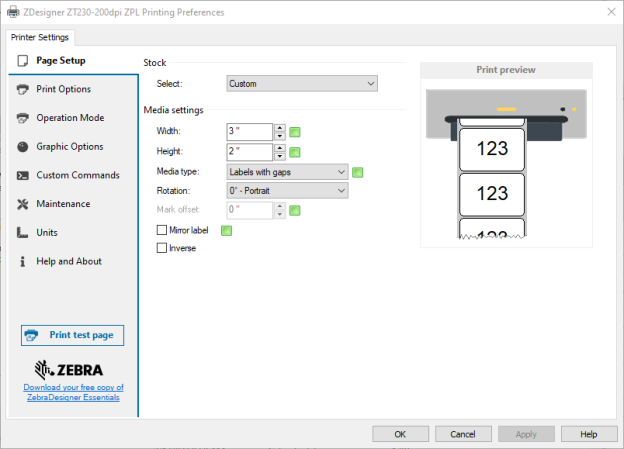Open the Media type dropdown
This screenshot has width=624, height=449.
[287, 172]
